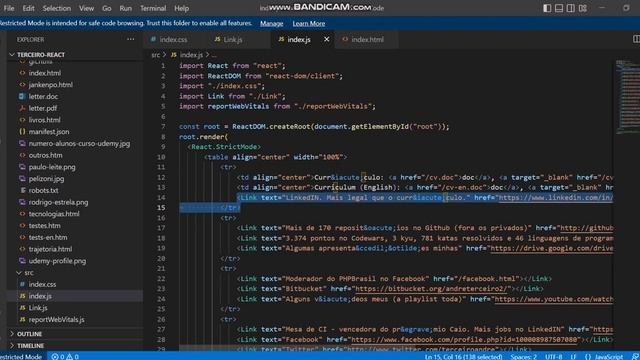This screenshot has height=360, width=640.
Task: Open pelizoni.jpg file
Action: [x=46, y=179]
